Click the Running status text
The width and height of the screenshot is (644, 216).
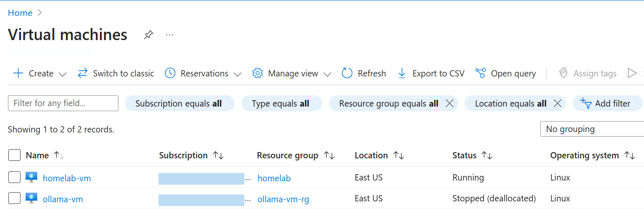click(x=468, y=178)
